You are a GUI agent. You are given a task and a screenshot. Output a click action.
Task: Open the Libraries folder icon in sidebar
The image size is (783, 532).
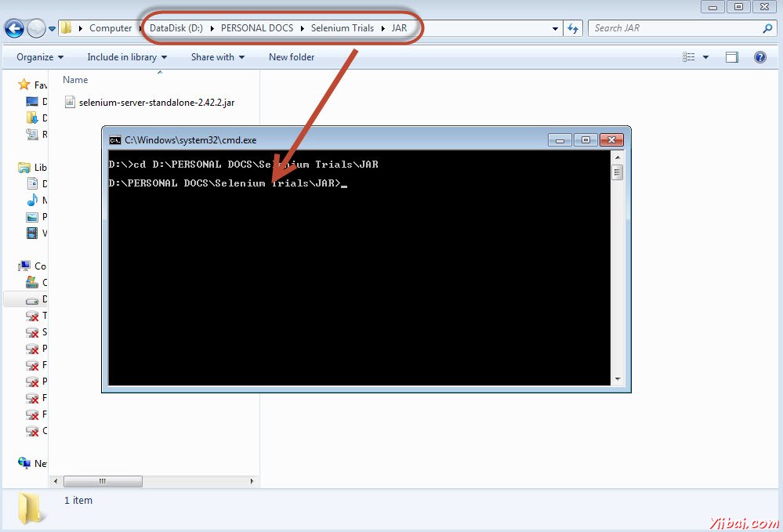24,167
